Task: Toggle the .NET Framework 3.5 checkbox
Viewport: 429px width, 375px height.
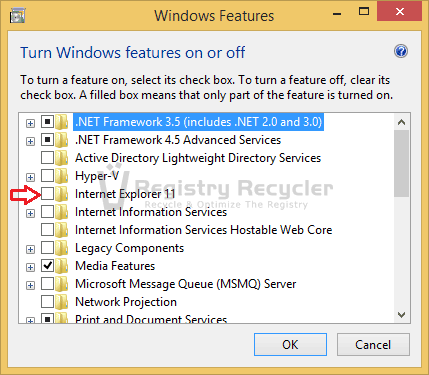Action: click(47, 122)
